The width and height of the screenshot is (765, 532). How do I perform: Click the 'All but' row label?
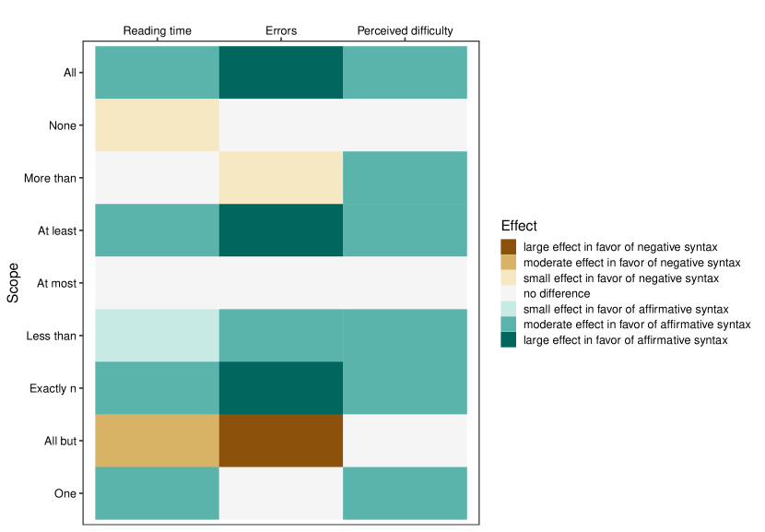click(61, 441)
